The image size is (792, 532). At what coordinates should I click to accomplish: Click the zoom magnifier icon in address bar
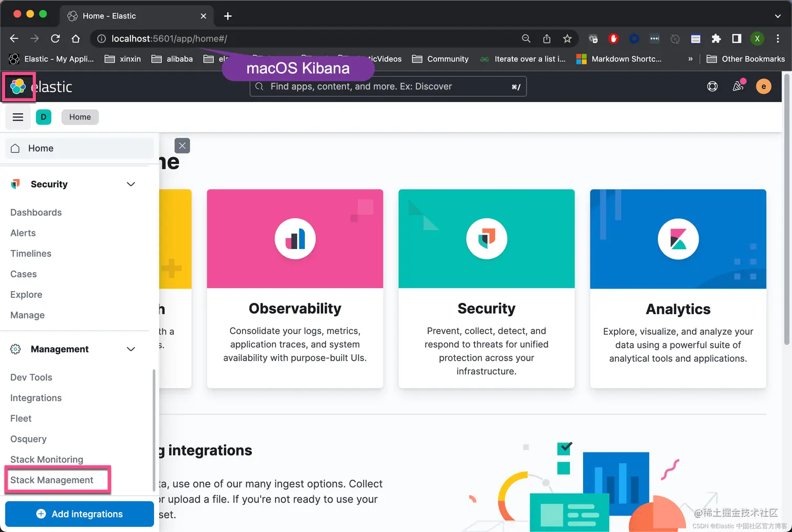526,38
